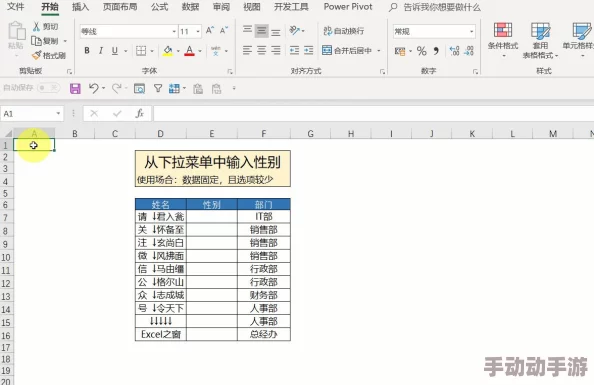Click the accounting number format icon

coord(400,51)
